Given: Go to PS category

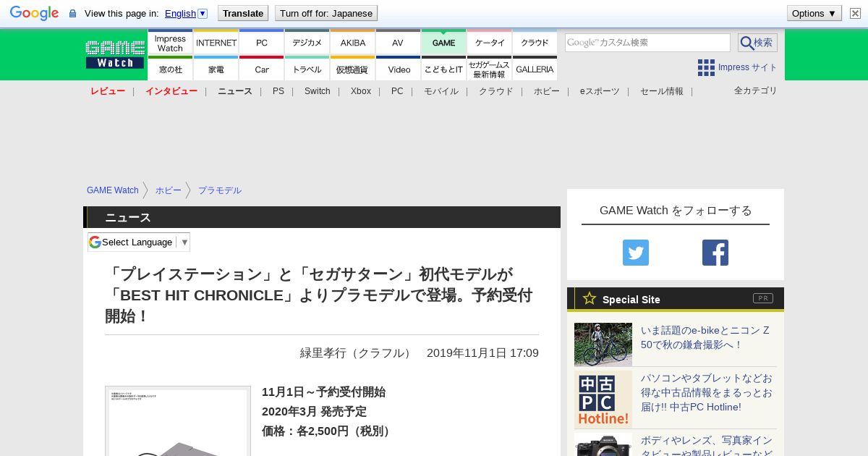Looking at the screenshot, I should click(278, 91).
